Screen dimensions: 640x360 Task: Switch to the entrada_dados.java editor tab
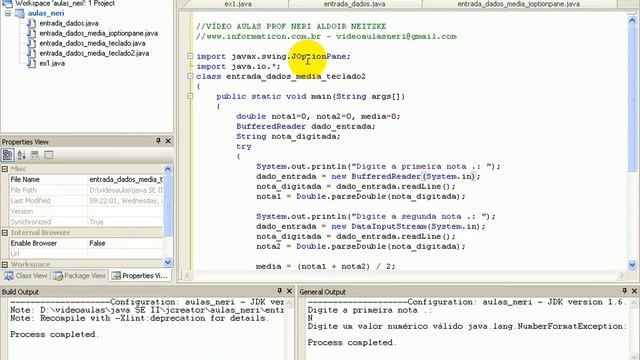point(354,4)
